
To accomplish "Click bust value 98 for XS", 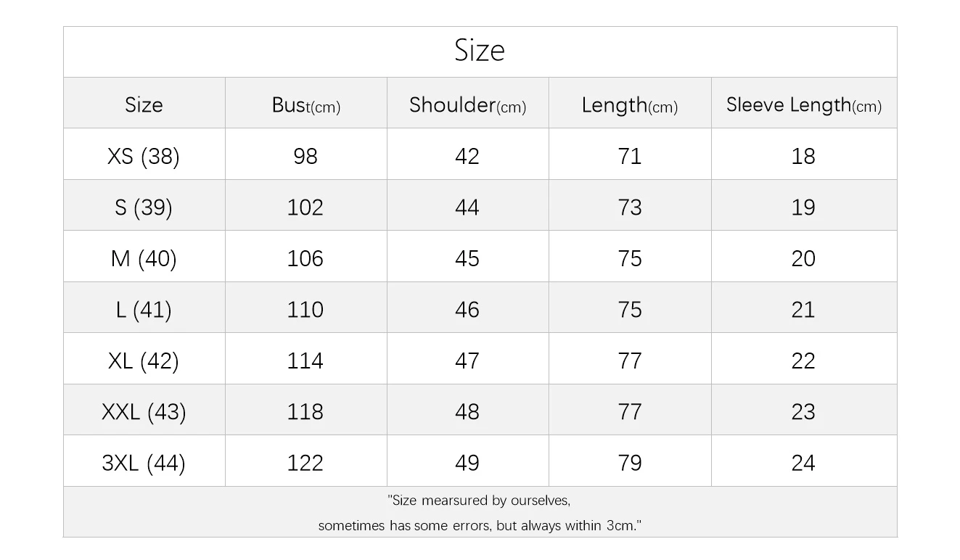I will click(305, 156).
